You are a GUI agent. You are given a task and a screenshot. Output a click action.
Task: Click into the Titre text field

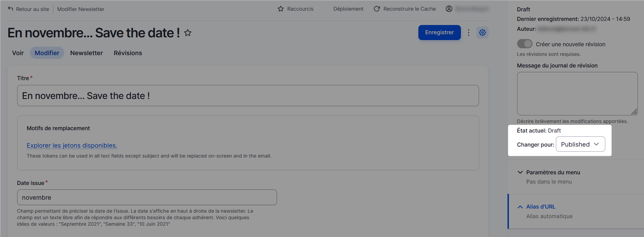248,96
